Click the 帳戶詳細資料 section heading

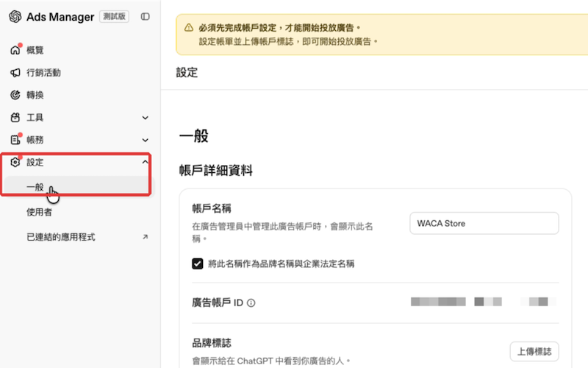pos(215,170)
